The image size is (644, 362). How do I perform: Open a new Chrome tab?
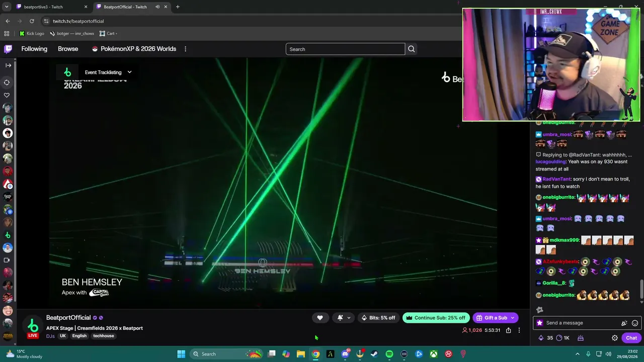(x=178, y=7)
